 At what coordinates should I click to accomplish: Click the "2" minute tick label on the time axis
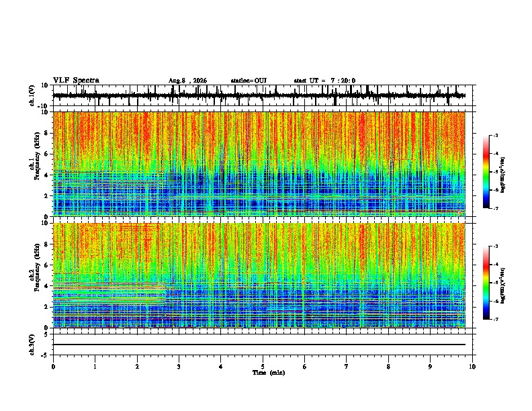tap(137, 367)
